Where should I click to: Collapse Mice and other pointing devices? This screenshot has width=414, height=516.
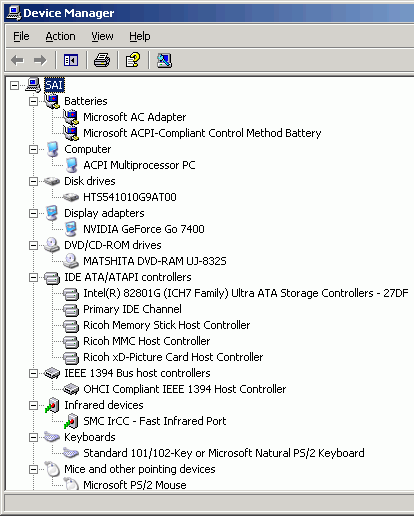pyautogui.click(x=33, y=469)
